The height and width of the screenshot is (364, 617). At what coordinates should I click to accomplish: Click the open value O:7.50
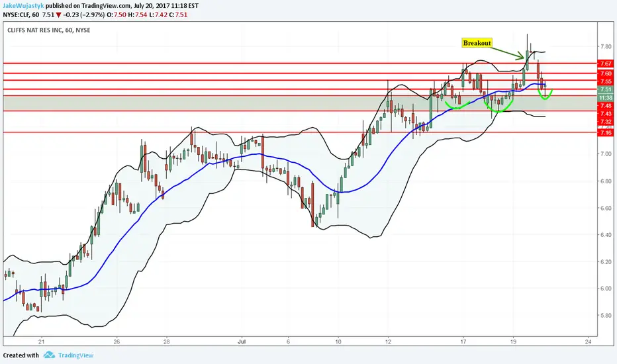pos(117,15)
